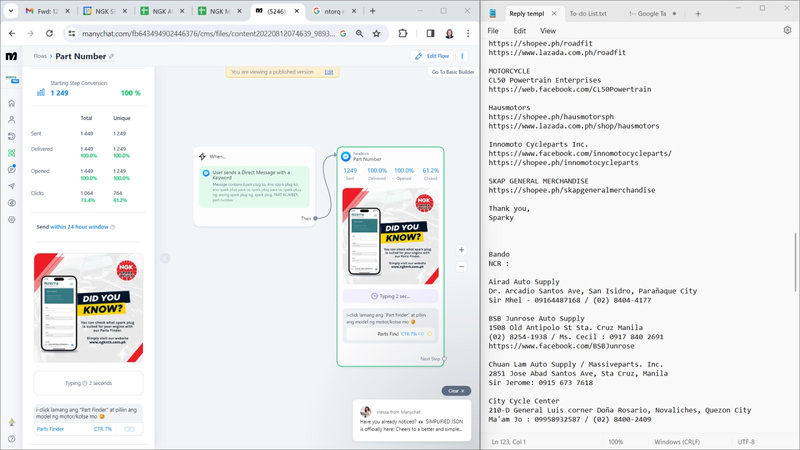This screenshot has width=800, height=450.
Task: Select the Facebook Part Number flow node
Action: pyautogui.click(x=390, y=257)
